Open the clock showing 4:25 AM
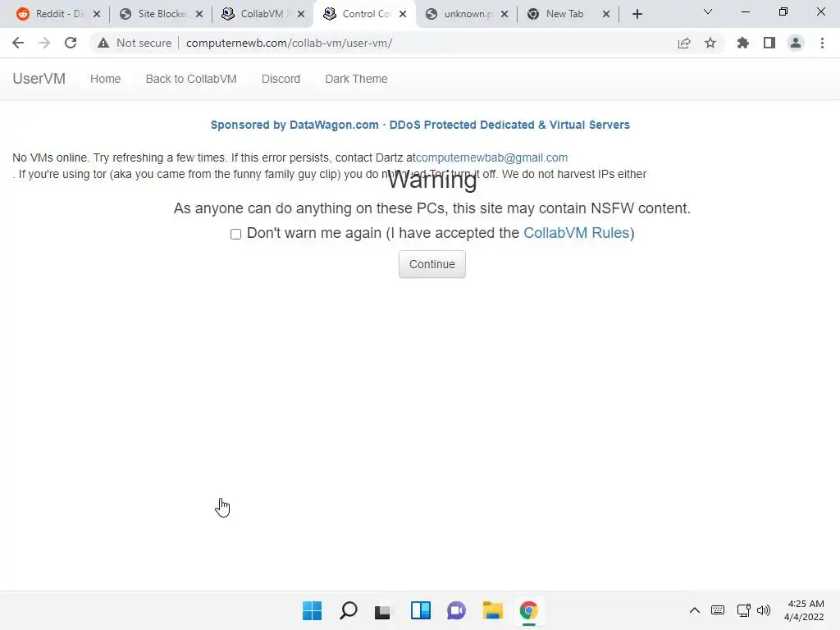The image size is (840, 630). [x=804, y=610]
